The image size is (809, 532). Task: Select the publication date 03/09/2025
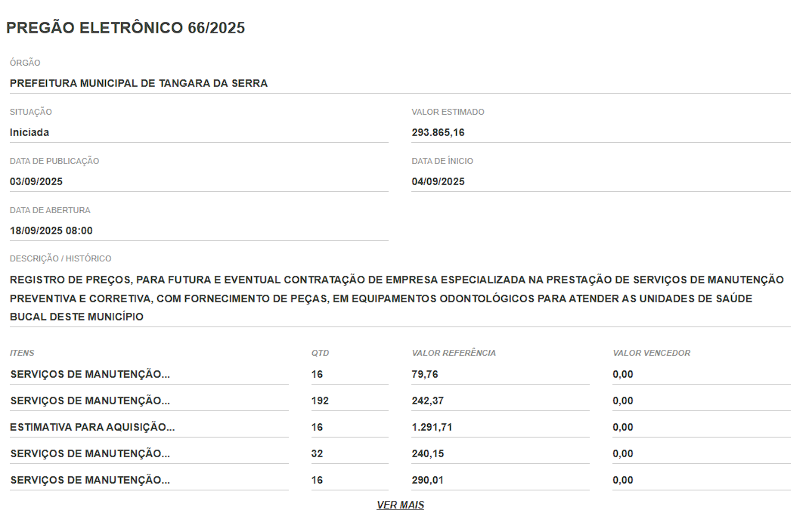(36, 181)
